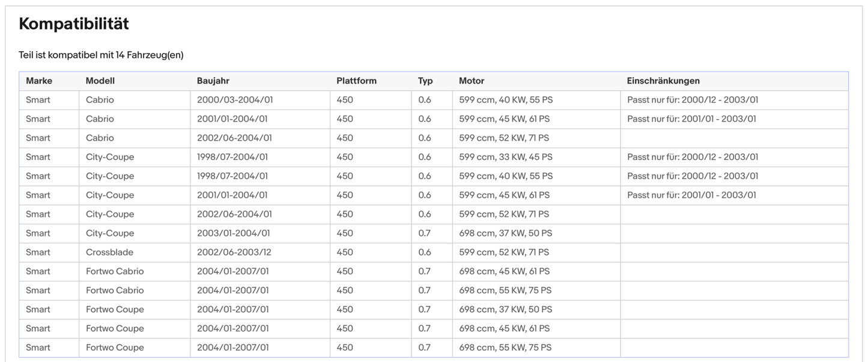The width and height of the screenshot is (868, 362).
Task: Click the Typ column header
Action: click(x=425, y=81)
